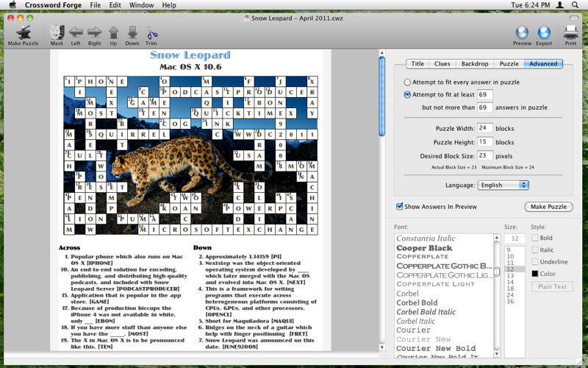Enable the Italic style checkbox

point(535,250)
